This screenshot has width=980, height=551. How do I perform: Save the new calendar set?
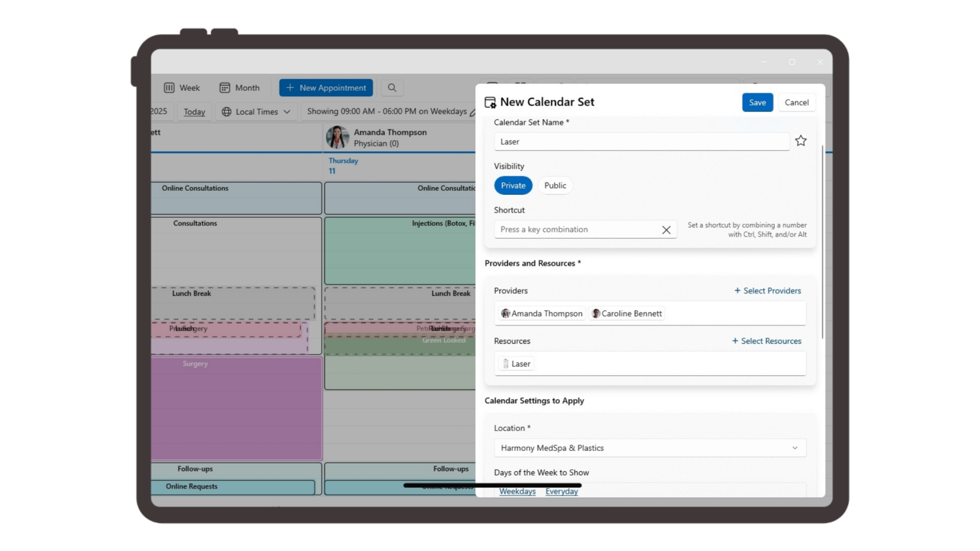[x=757, y=103]
